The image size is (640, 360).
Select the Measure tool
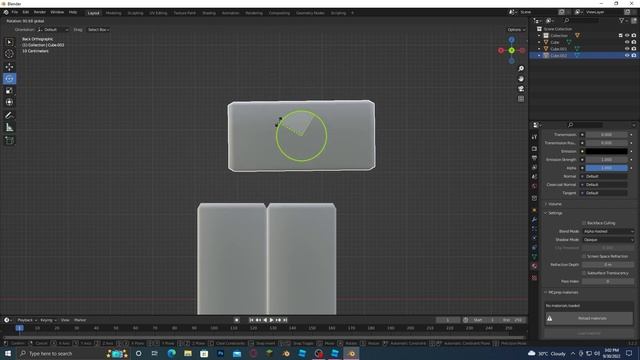coord(9,128)
